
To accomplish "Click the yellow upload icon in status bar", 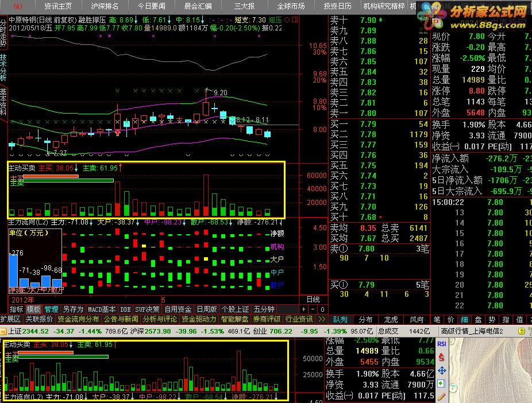I will (522, 331).
